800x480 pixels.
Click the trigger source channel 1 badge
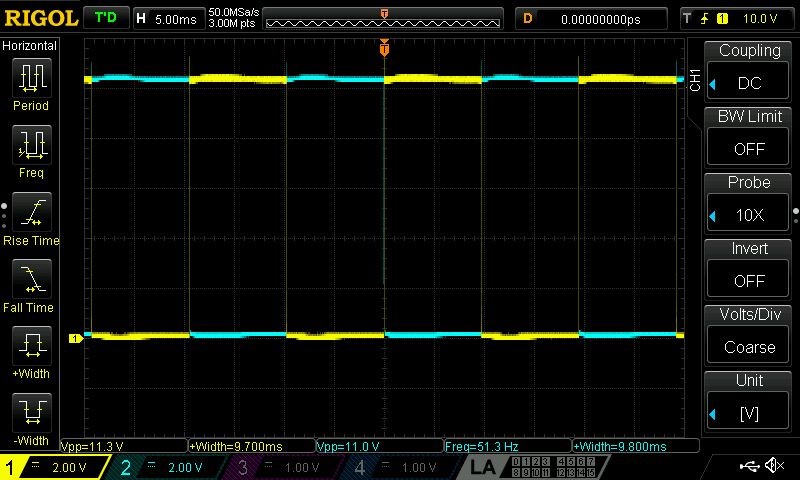click(x=722, y=19)
